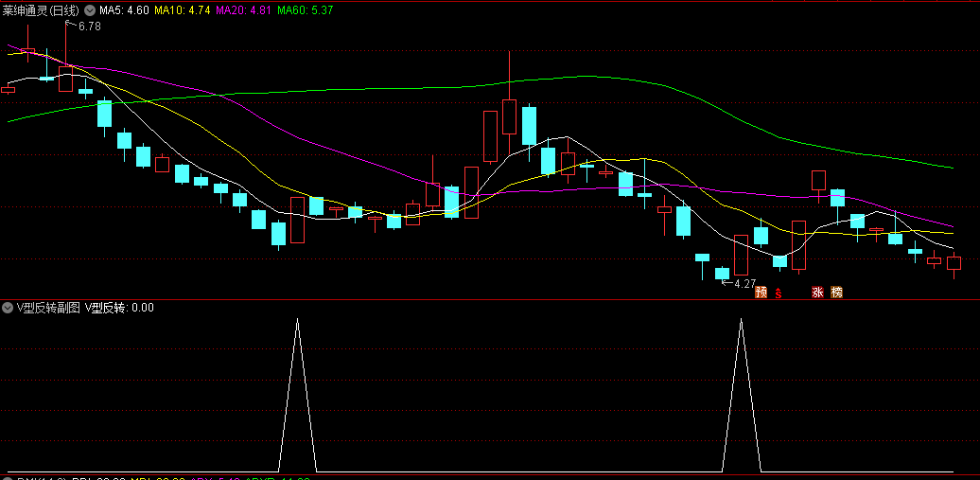This screenshot has width=980, height=480.
Task: Click the first V型反转 signal spike peak
Action: click(x=297, y=320)
